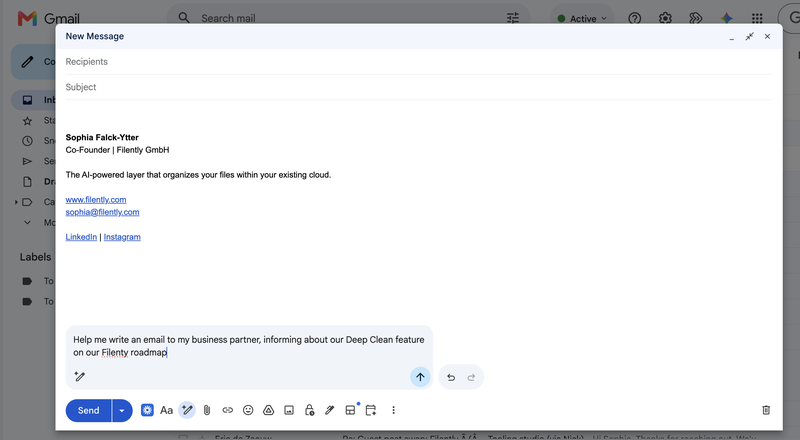Exit full screen of the compose window

coord(749,37)
